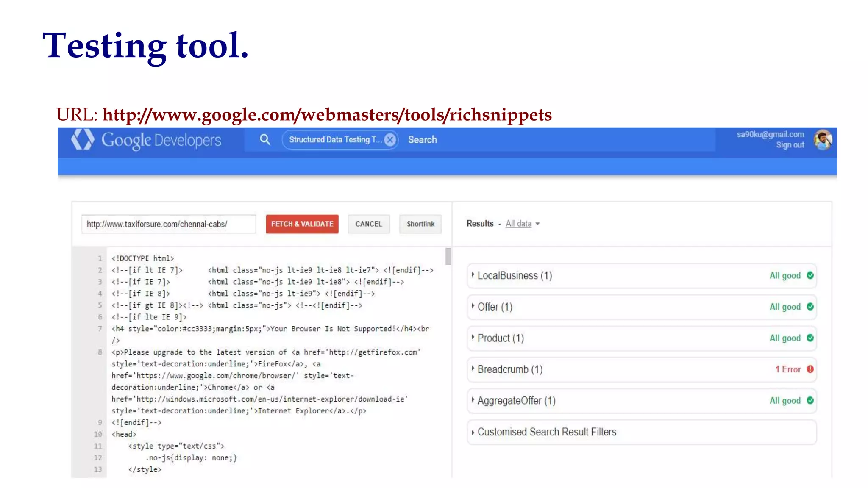
Task: Click the 1 Error label on Breadcrumb
Action: (x=788, y=369)
